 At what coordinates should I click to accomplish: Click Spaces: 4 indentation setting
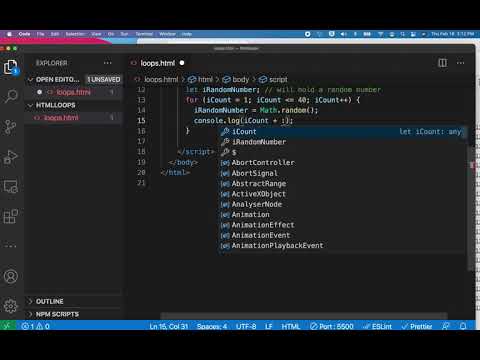[212, 326]
